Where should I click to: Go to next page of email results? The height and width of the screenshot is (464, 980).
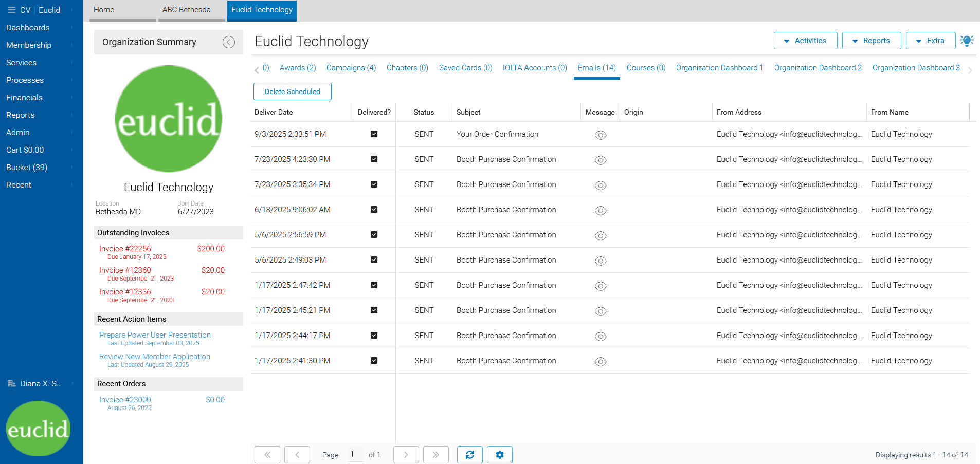pyautogui.click(x=406, y=455)
